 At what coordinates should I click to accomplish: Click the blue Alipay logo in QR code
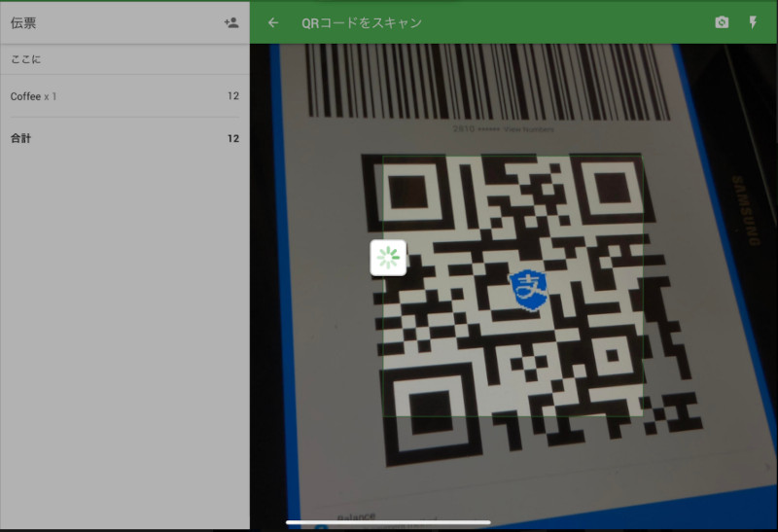[529, 285]
